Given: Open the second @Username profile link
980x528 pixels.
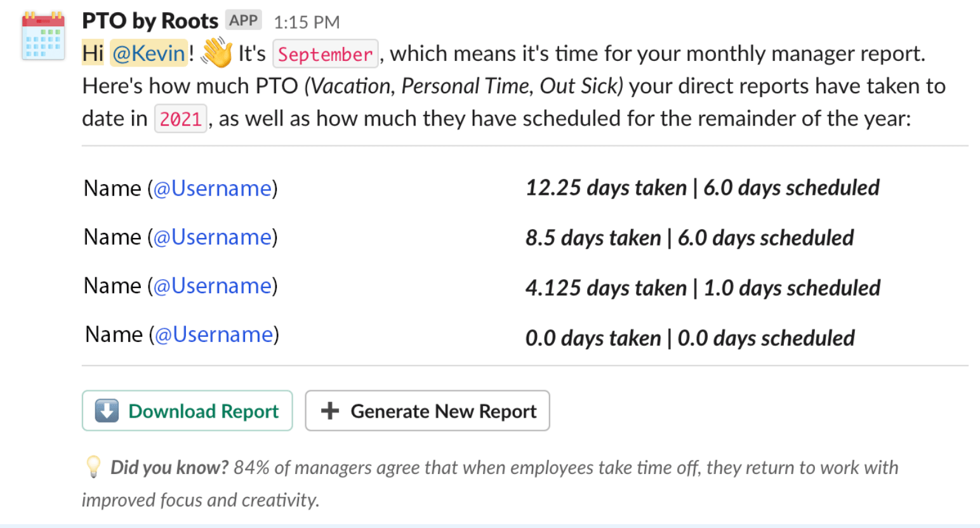Looking at the screenshot, I should tap(212, 237).
